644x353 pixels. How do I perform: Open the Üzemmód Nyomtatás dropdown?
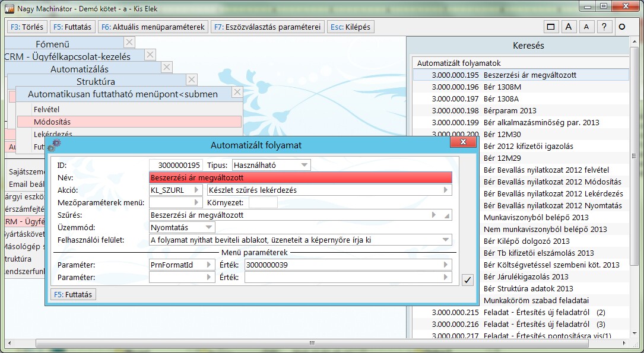point(209,227)
